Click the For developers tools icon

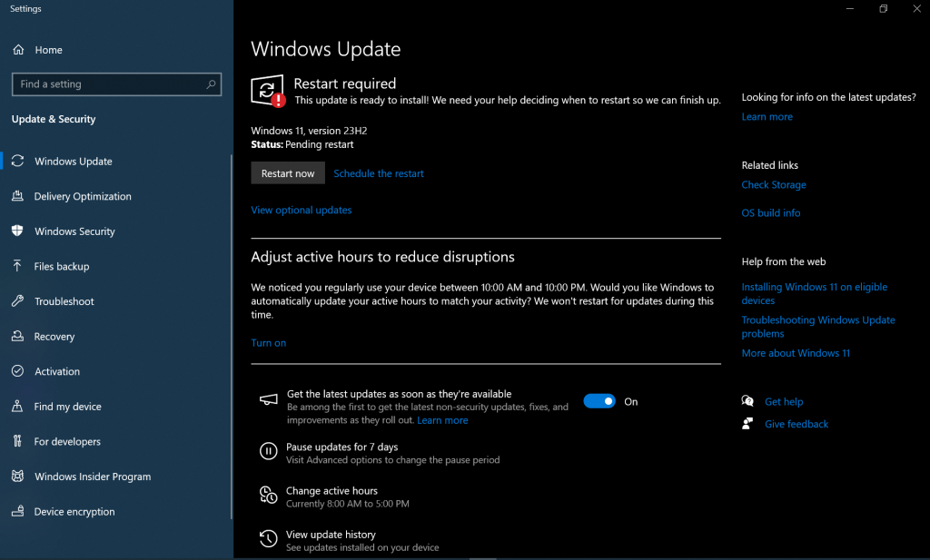tap(18, 440)
